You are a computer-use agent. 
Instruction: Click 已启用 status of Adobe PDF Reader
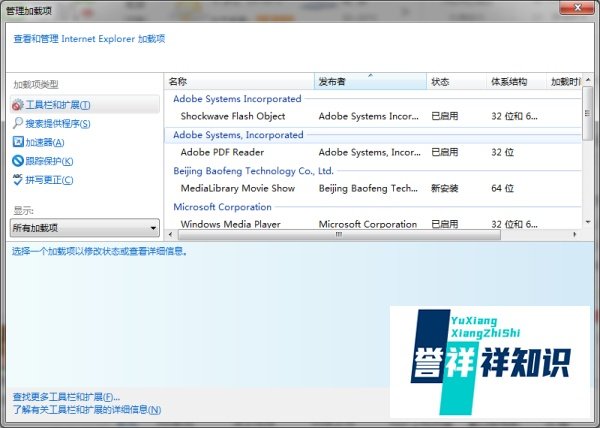pyautogui.click(x=444, y=152)
